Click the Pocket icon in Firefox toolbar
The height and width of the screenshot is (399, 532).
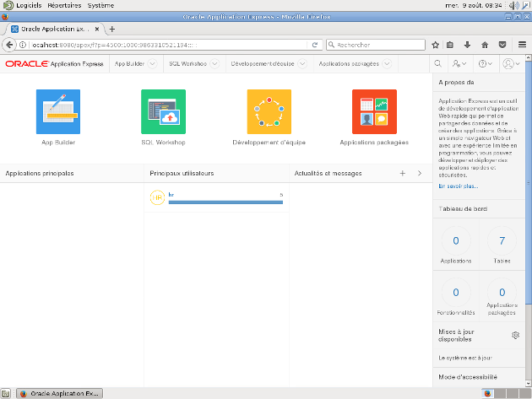[502, 45]
